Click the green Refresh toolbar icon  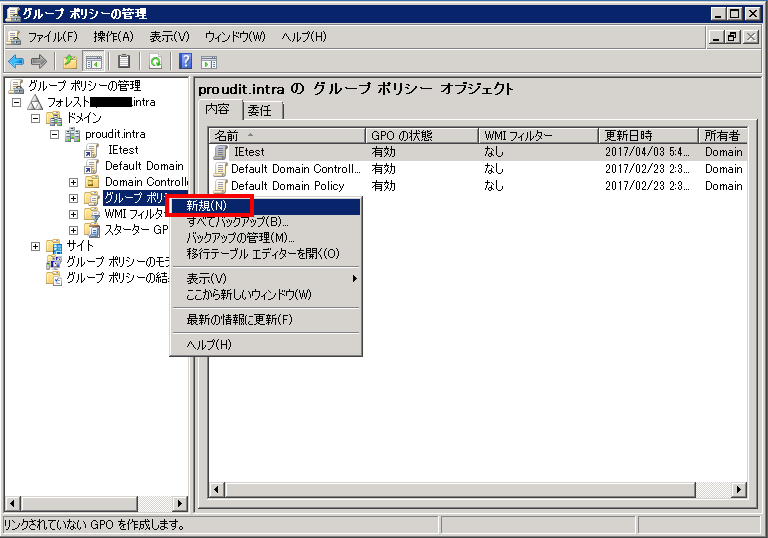(156, 62)
